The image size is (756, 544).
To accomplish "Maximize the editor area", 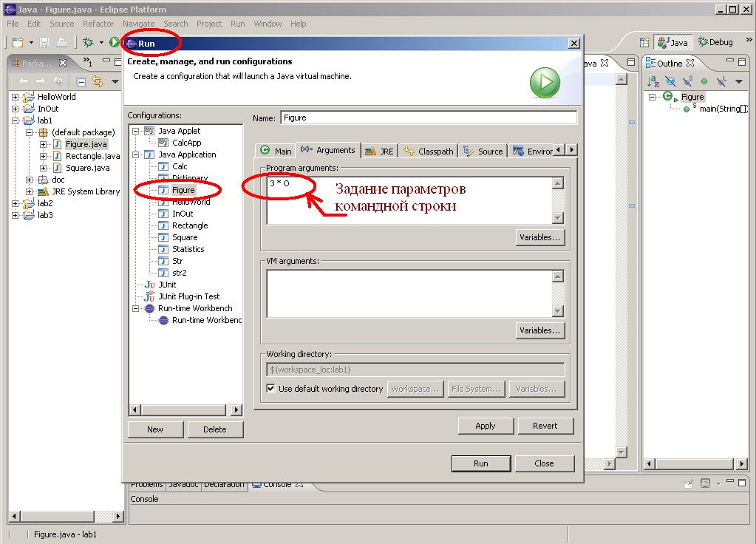I will coord(630,62).
